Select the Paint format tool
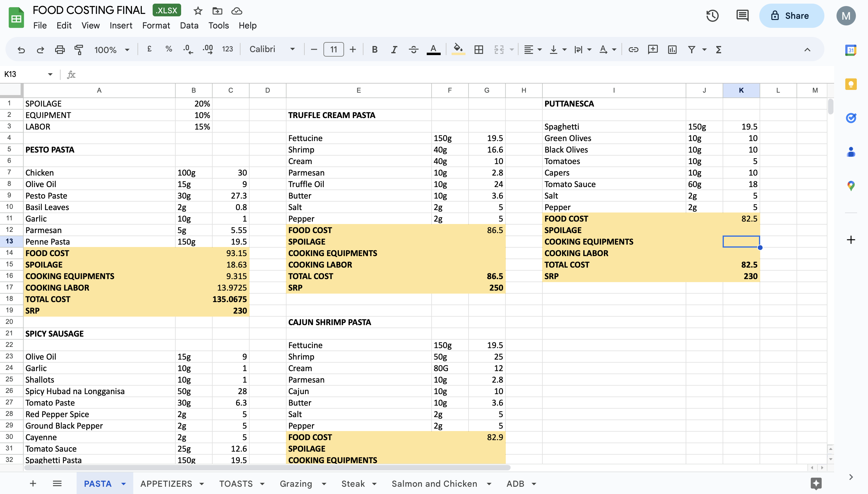Image resolution: width=868 pixels, height=494 pixels. [79, 50]
